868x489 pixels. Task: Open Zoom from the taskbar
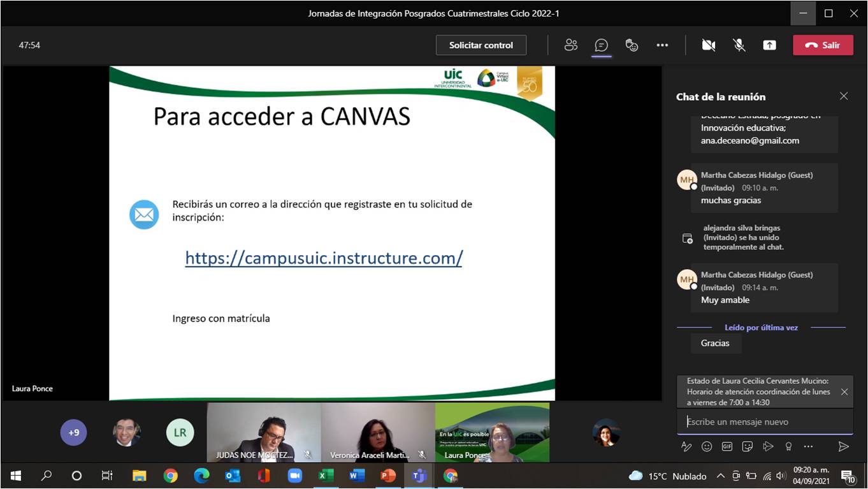(x=294, y=476)
